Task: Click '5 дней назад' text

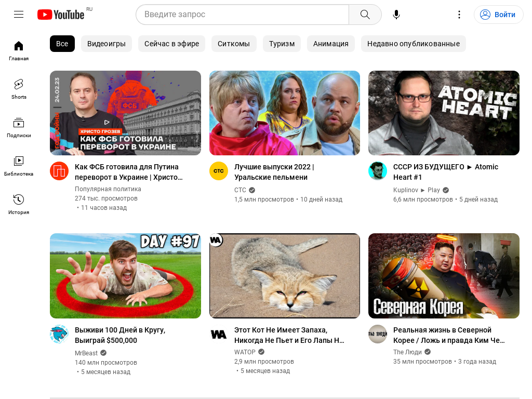Action: click(478, 199)
